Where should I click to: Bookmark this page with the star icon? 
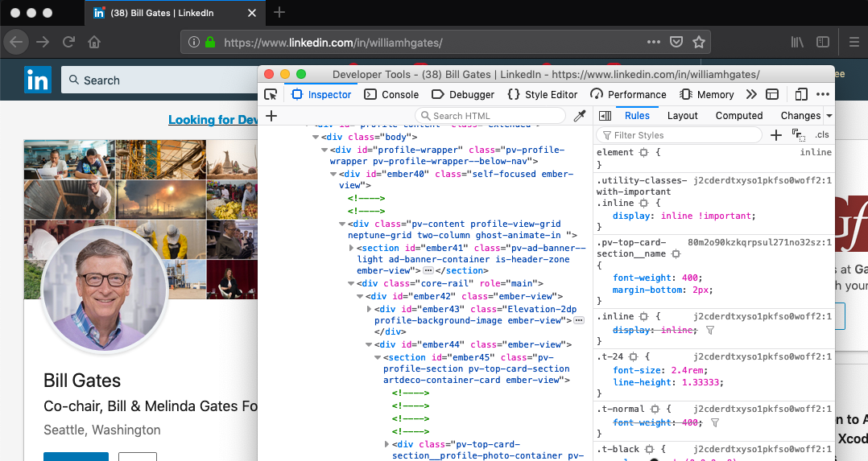point(699,42)
